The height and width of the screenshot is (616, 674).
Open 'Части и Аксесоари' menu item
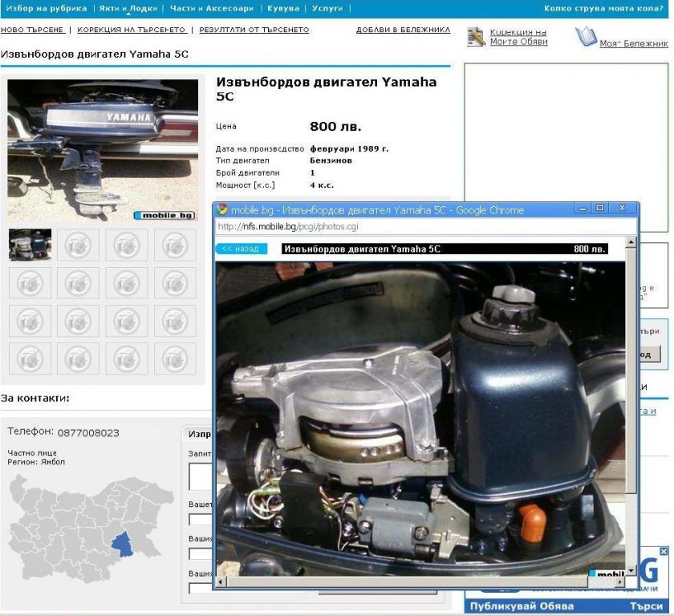point(212,8)
